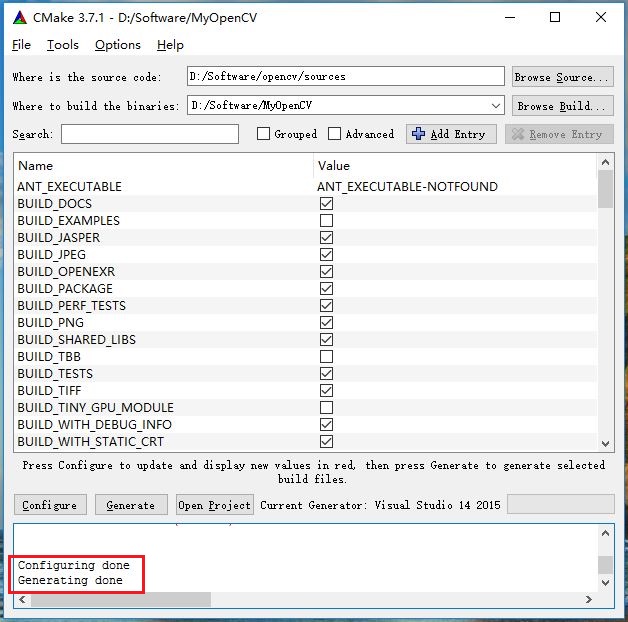Uncheck the BUILD_PACKAGE checkbox
Screen dimensions: 628x622
[326, 288]
